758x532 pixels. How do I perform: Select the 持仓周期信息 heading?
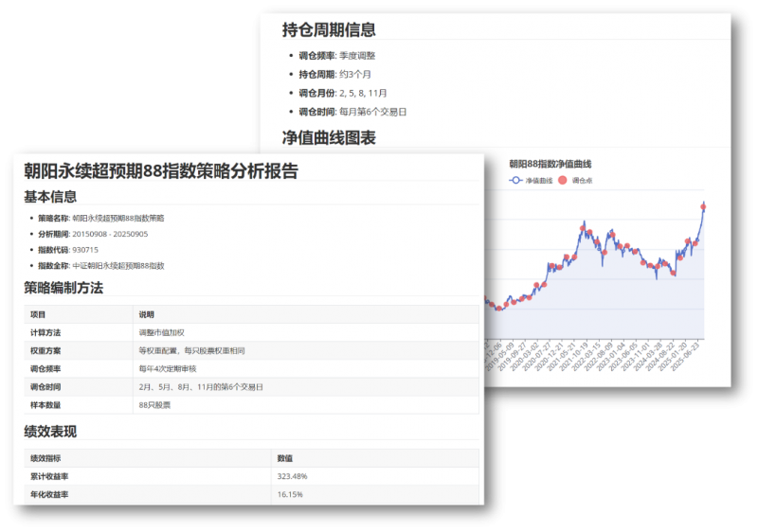329,30
